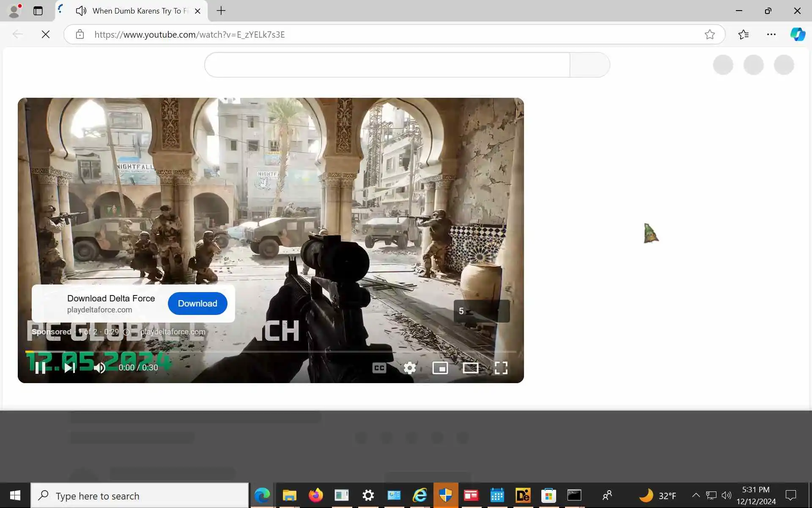Click the blue Download ad button
The height and width of the screenshot is (508, 812).
[197, 304]
